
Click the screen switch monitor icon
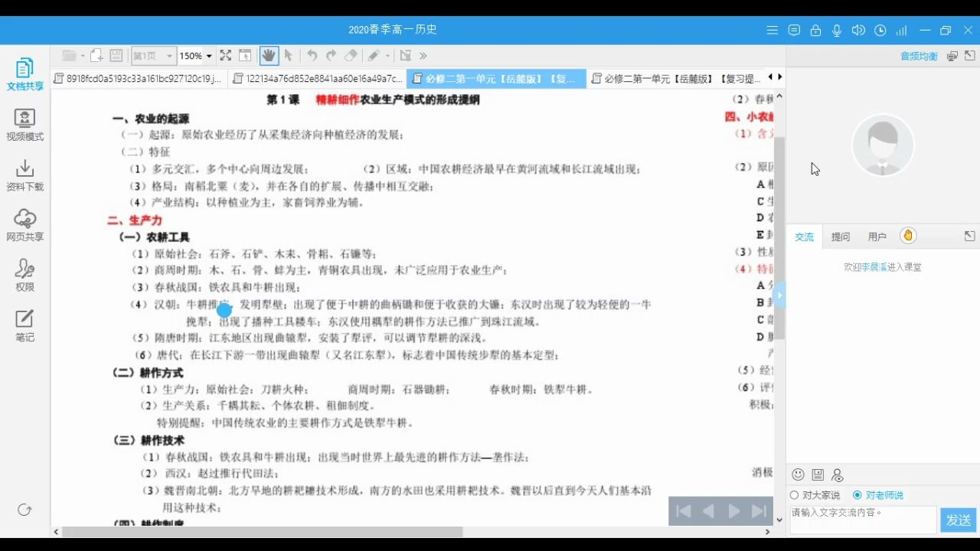click(952, 56)
